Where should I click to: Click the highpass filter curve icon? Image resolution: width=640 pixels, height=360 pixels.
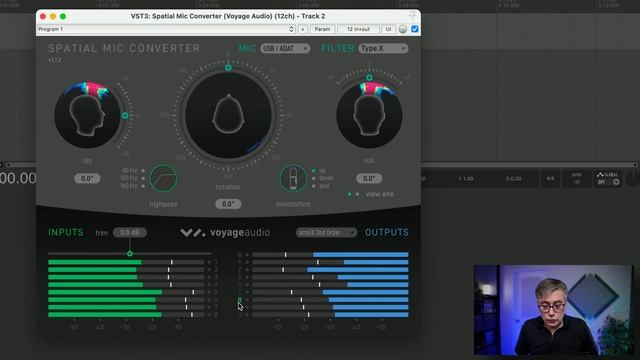tap(163, 178)
